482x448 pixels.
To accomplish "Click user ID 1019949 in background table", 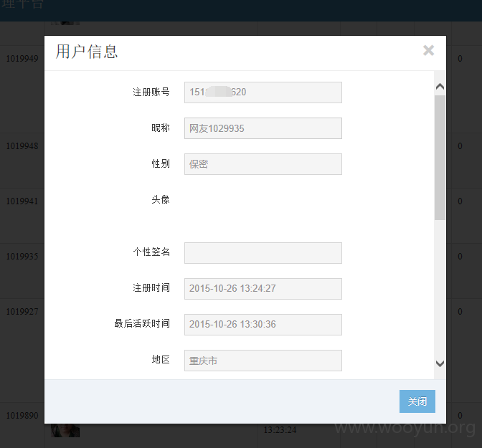I will [x=22, y=58].
